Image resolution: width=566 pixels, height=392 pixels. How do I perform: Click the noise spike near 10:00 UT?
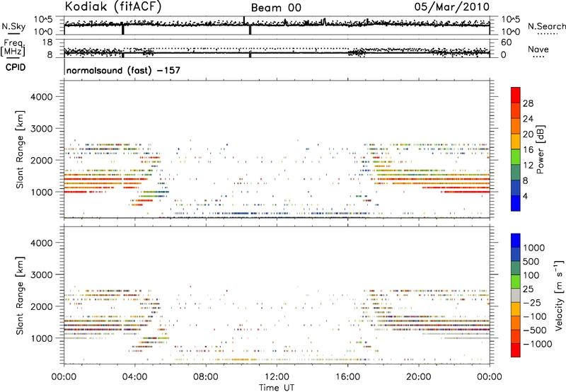pyautogui.click(x=244, y=21)
